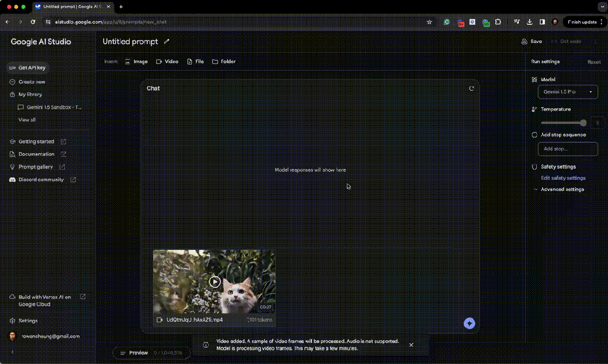Expand the Advanced settings section
The image size is (608, 364).
click(562, 189)
